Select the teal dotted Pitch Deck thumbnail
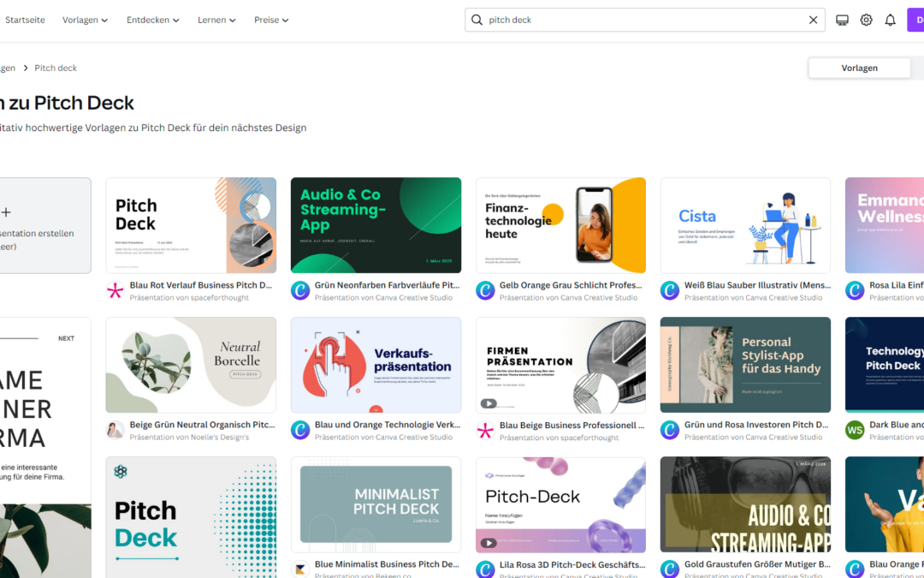Image resolution: width=924 pixels, height=578 pixels. (x=191, y=517)
